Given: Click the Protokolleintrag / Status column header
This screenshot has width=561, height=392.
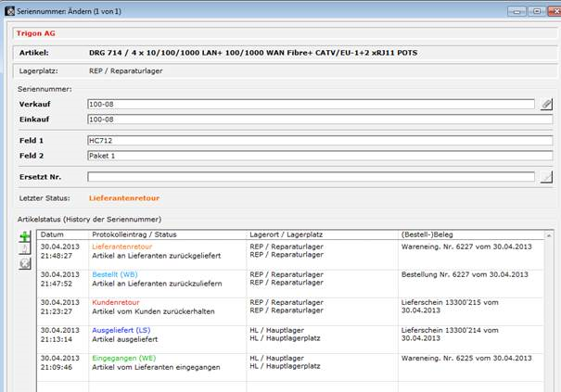Looking at the screenshot, I should 167,234.
